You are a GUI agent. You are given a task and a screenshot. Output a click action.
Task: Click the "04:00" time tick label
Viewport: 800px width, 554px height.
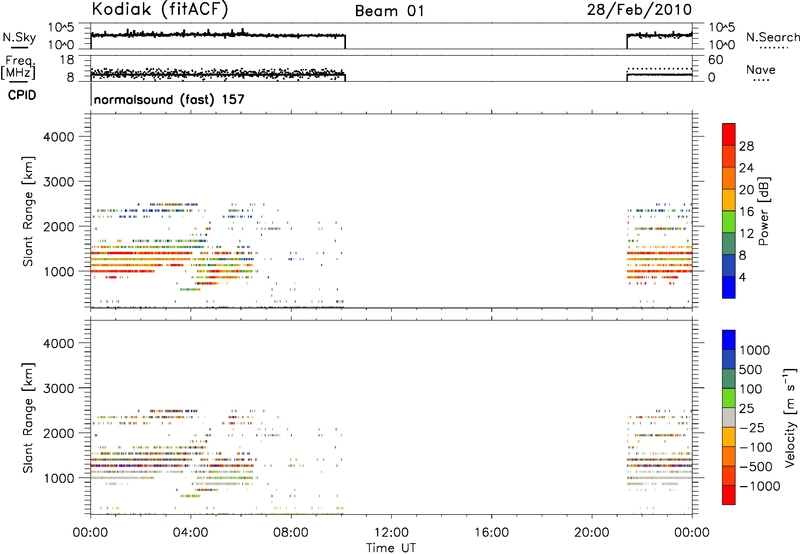pyautogui.click(x=190, y=533)
